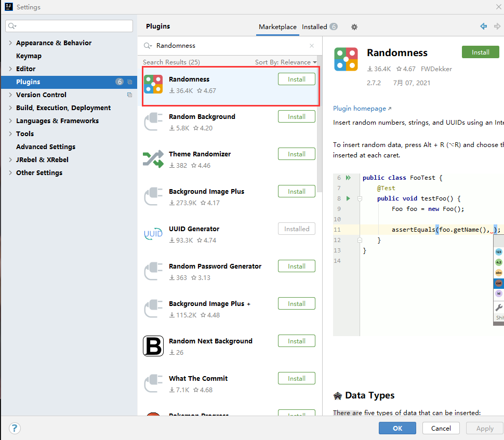Click the Background Image Plus + plug icon
The height and width of the screenshot is (440, 504).
point(153,309)
